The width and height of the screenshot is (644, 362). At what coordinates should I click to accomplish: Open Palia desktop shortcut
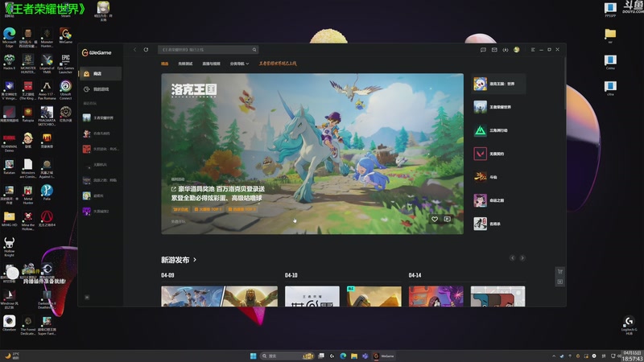coord(47,192)
